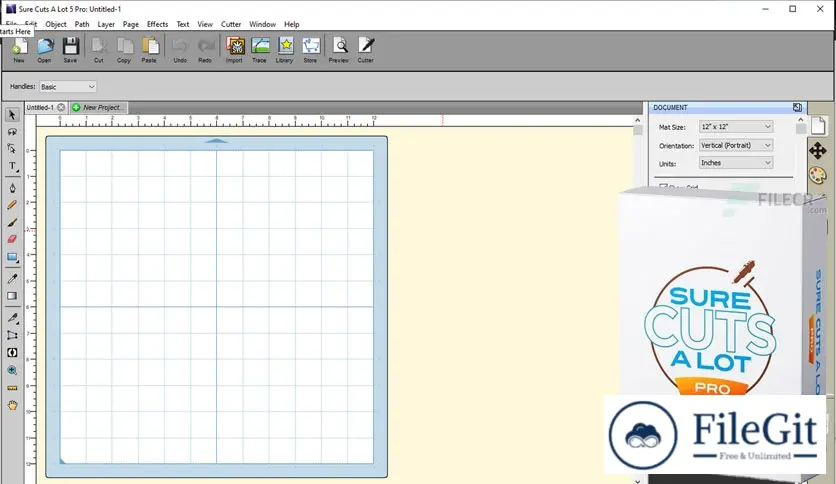
Task: Click the Undo arrow icon
Action: tap(180, 49)
